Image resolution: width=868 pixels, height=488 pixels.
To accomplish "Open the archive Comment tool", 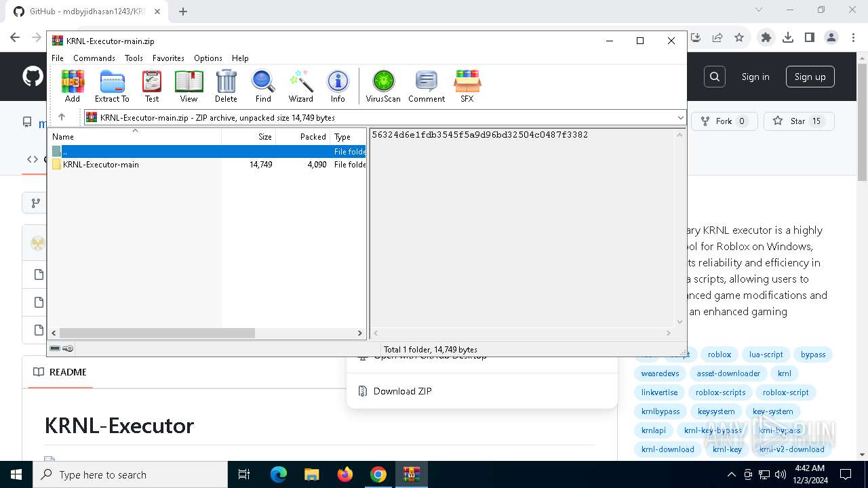I will click(x=427, y=86).
